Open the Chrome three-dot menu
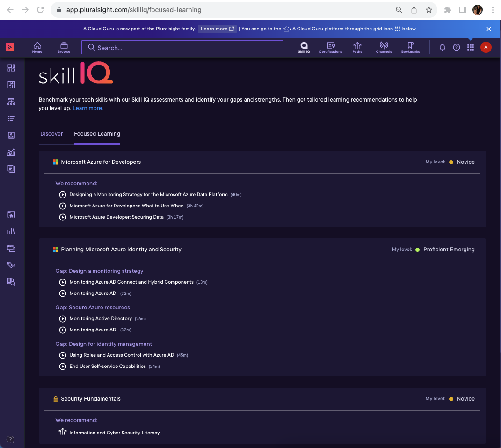The height and width of the screenshot is (448, 501). pyautogui.click(x=493, y=10)
